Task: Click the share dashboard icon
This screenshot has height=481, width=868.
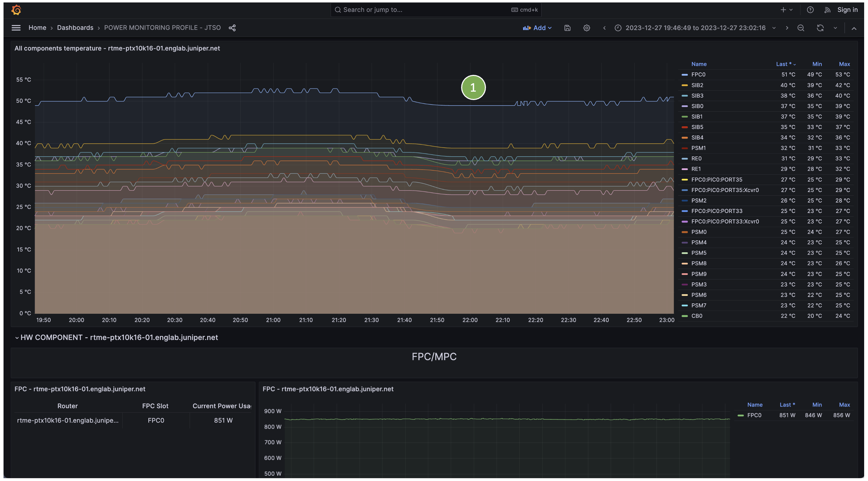Action: pos(232,28)
